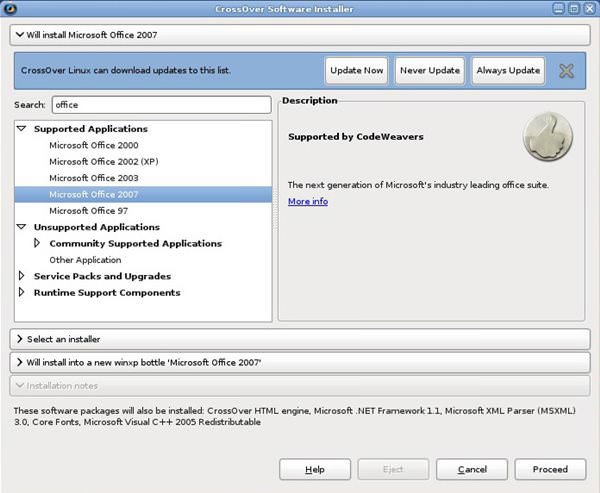Toggle the Installation notes section
Image resolution: width=600 pixels, height=493 pixels.
300,385
